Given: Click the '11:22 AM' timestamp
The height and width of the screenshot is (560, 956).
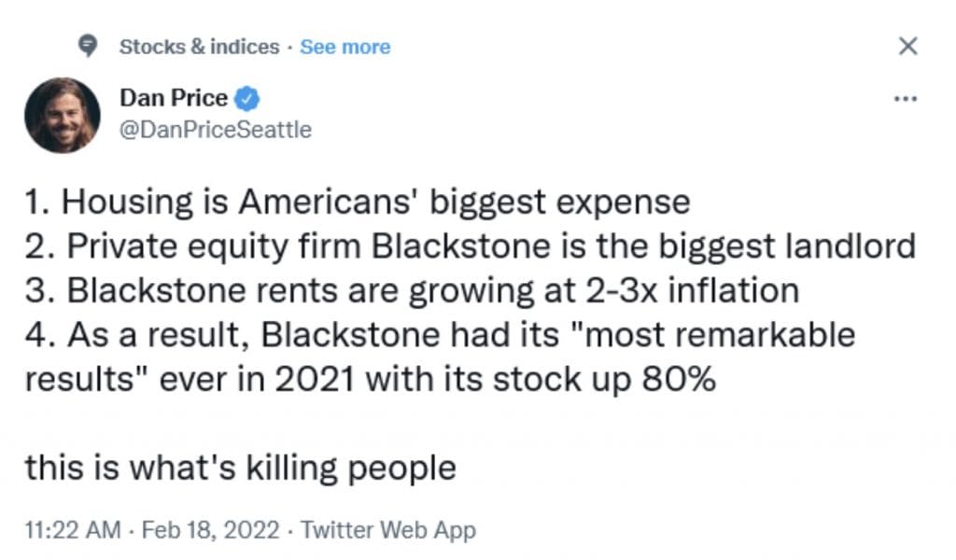Looking at the screenshot, I should pyautogui.click(x=73, y=529).
